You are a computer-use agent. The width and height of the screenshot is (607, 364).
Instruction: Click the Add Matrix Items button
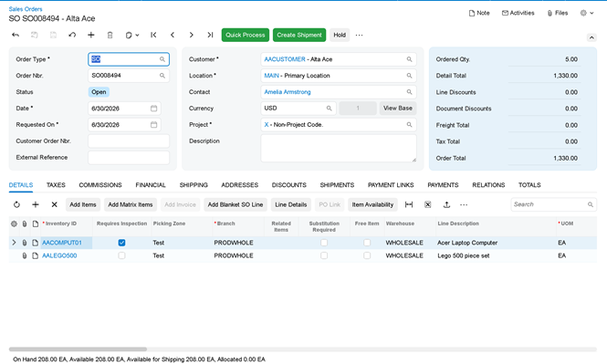pyautogui.click(x=130, y=204)
